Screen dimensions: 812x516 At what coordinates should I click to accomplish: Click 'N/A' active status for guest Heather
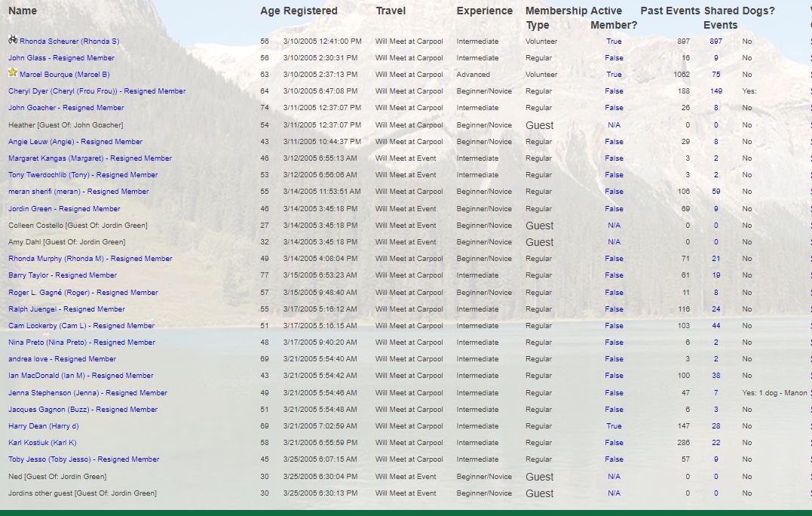pyautogui.click(x=614, y=125)
